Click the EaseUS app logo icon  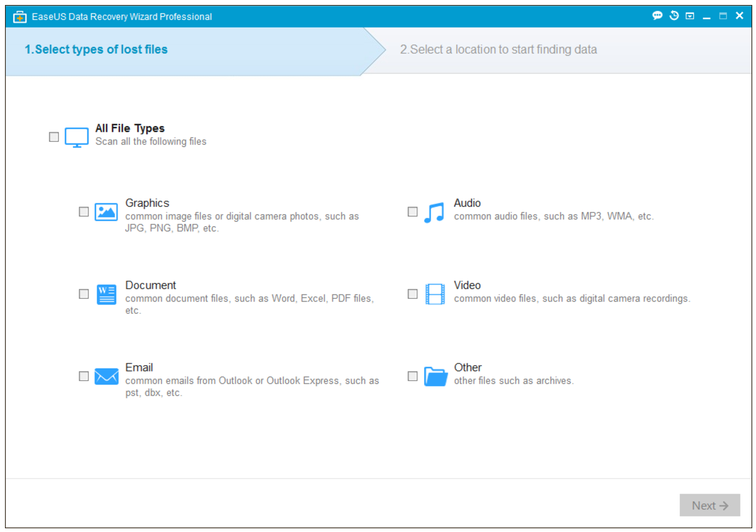tap(19, 17)
